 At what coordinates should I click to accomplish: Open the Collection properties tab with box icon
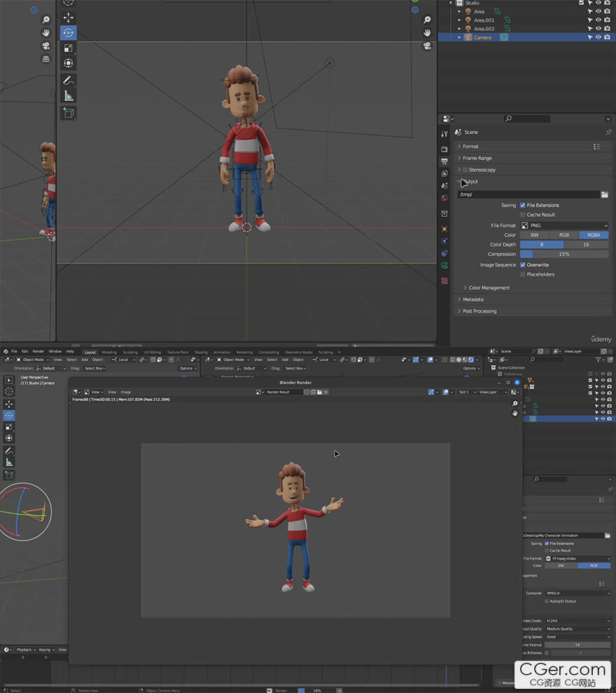(x=444, y=214)
